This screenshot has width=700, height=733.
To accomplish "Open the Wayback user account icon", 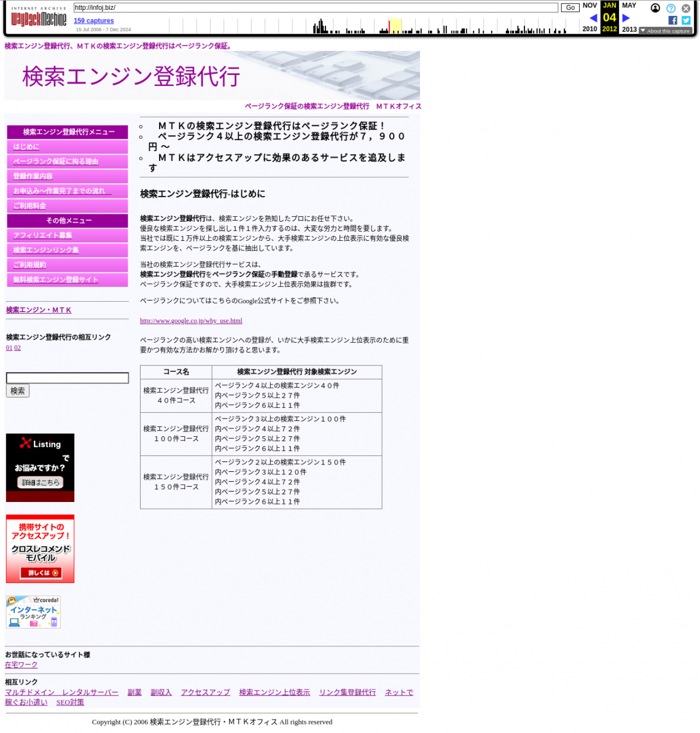I will pos(655,8).
